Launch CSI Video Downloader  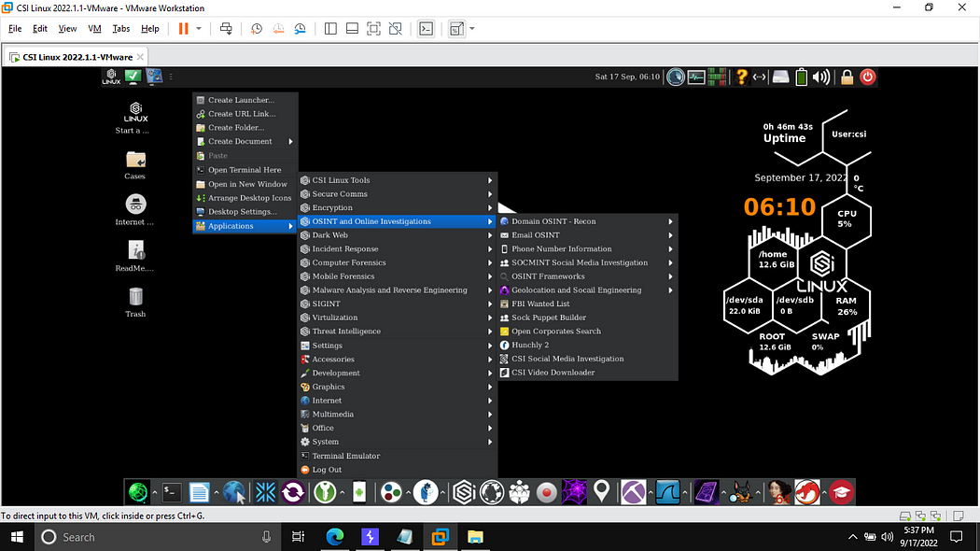587,373
